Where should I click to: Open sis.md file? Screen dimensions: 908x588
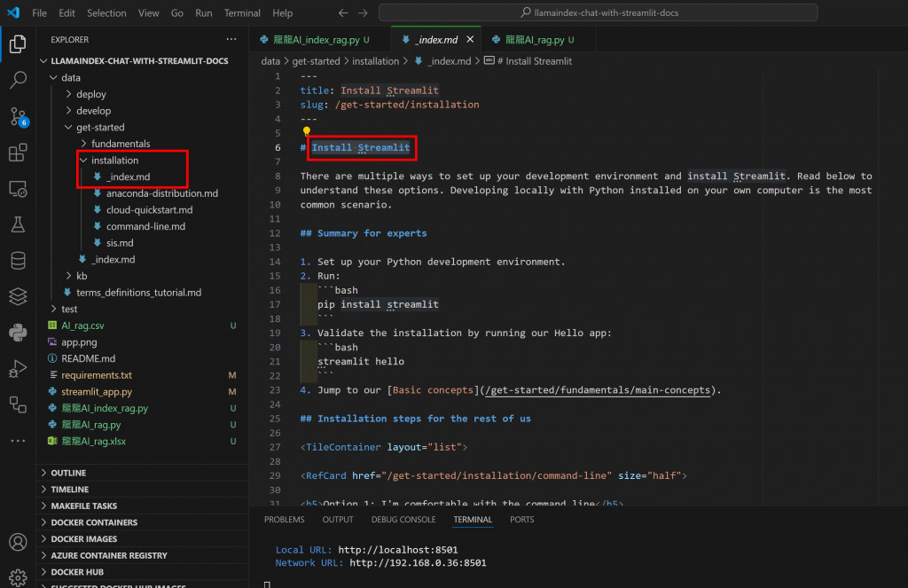click(x=142, y=243)
